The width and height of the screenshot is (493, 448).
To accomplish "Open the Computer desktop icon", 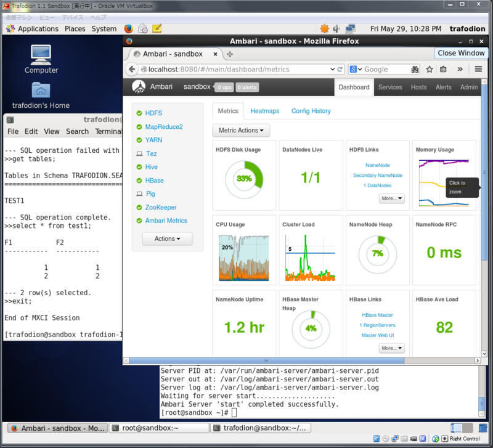I will [41, 59].
